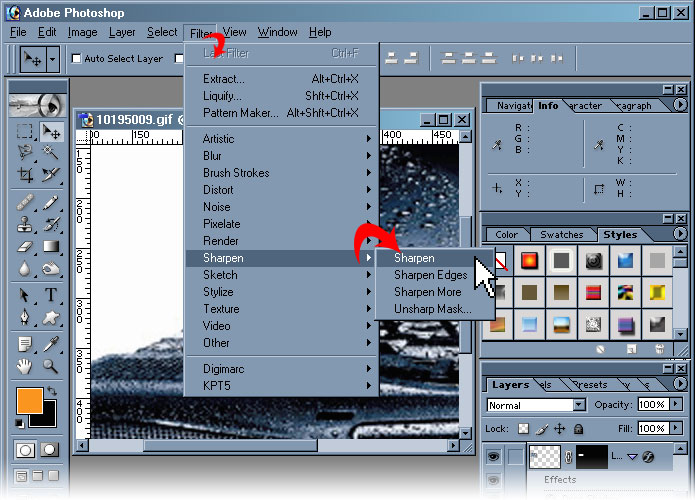Open the Info palette flyout menu

click(x=680, y=105)
